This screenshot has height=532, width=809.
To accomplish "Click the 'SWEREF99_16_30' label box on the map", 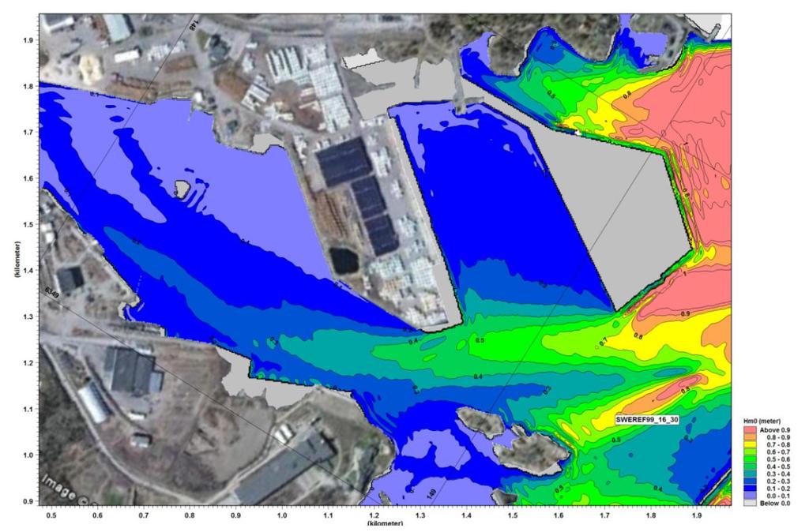I will click(647, 420).
